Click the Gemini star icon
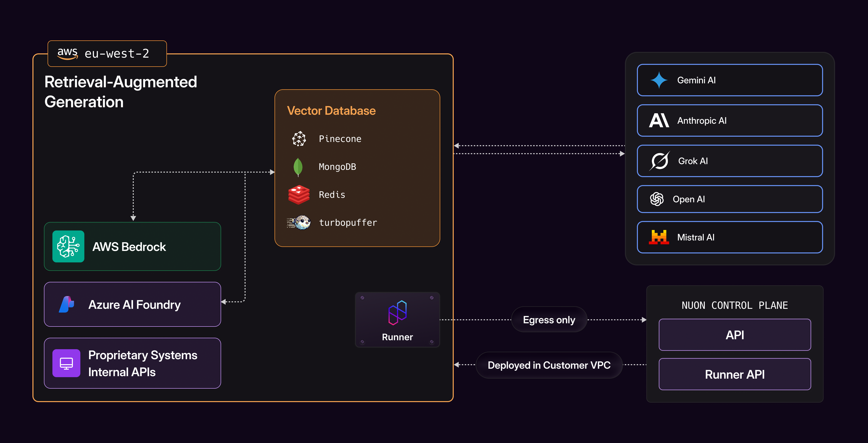The image size is (868, 443). pos(659,80)
